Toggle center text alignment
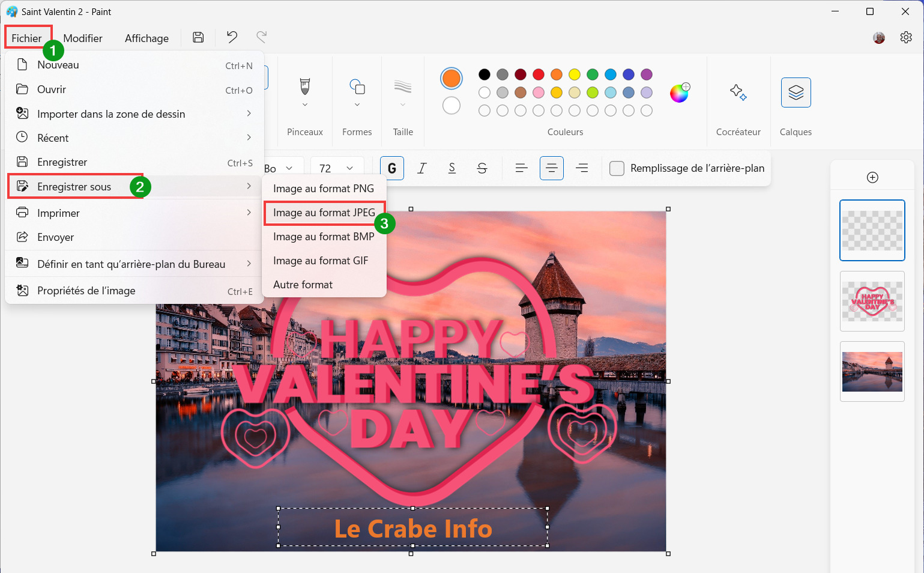Image resolution: width=924 pixels, height=573 pixels. click(x=551, y=168)
